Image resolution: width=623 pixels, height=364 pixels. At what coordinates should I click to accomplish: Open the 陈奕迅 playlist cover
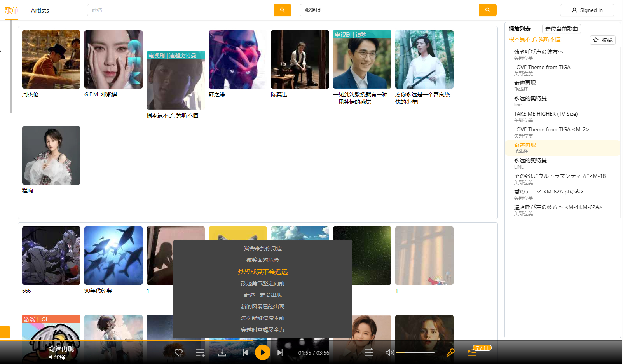[300, 59]
